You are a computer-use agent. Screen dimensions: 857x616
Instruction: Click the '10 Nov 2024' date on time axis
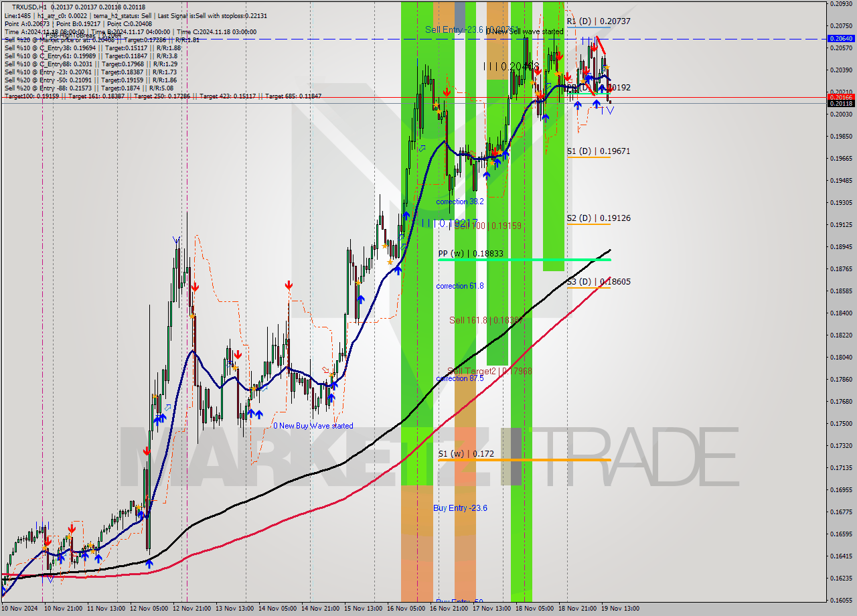[19, 609]
